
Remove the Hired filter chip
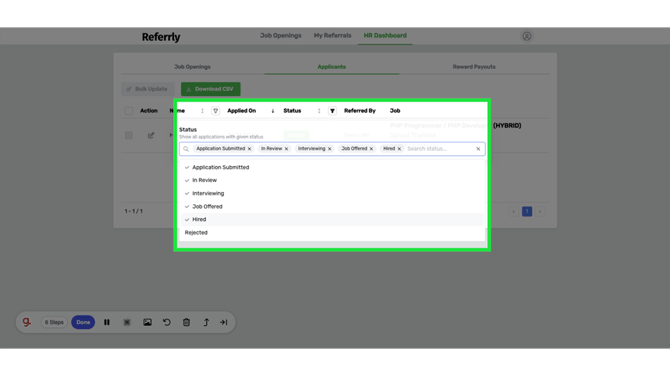399,149
